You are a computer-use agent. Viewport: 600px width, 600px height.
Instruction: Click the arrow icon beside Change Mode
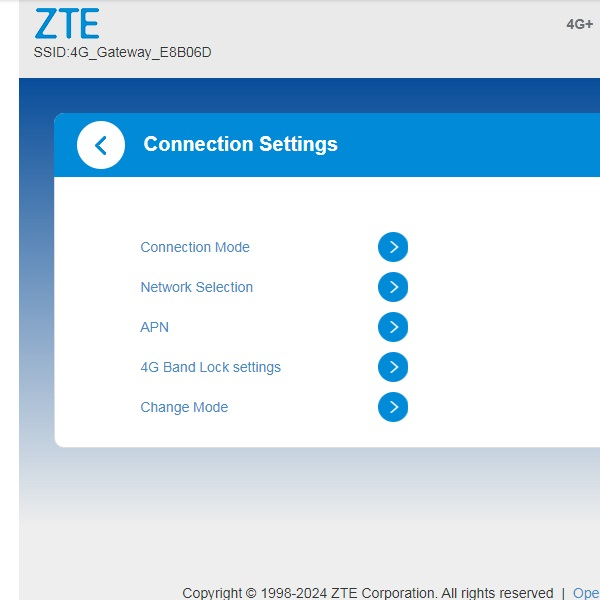(x=393, y=407)
